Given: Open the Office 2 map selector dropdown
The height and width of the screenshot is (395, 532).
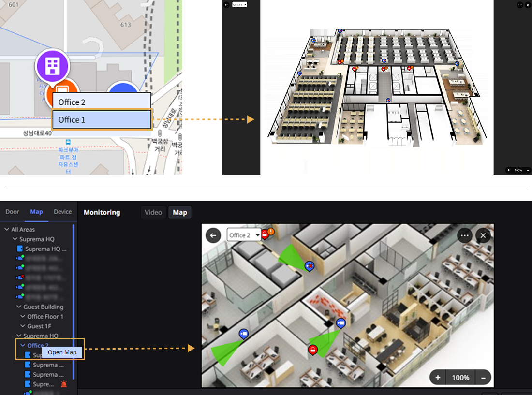Looking at the screenshot, I should (244, 235).
